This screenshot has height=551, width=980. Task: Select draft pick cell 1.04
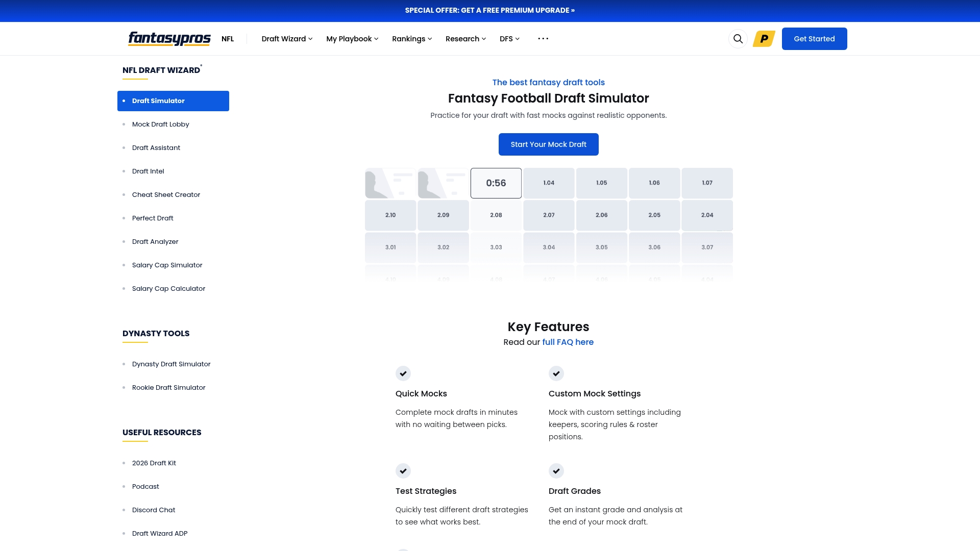tap(549, 183)
